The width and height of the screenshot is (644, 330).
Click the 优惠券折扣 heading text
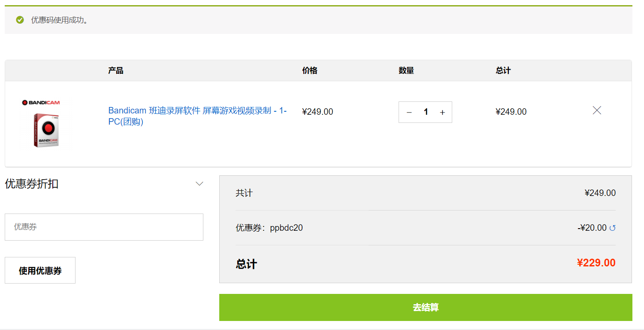pyautogui.click(x=32, y=184)
